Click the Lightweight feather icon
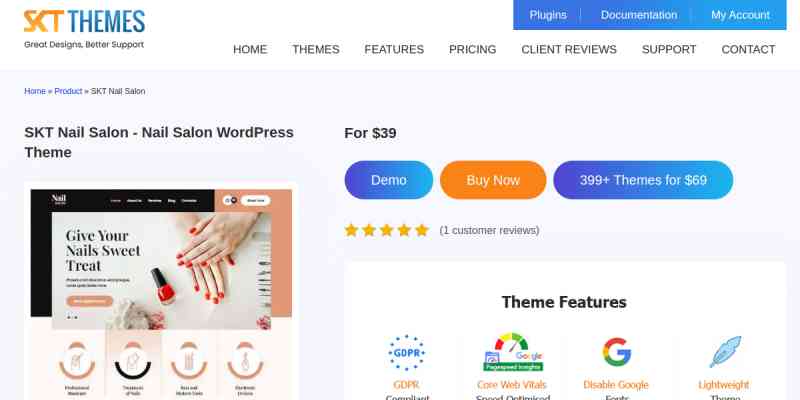 click(x=724, y=352)
